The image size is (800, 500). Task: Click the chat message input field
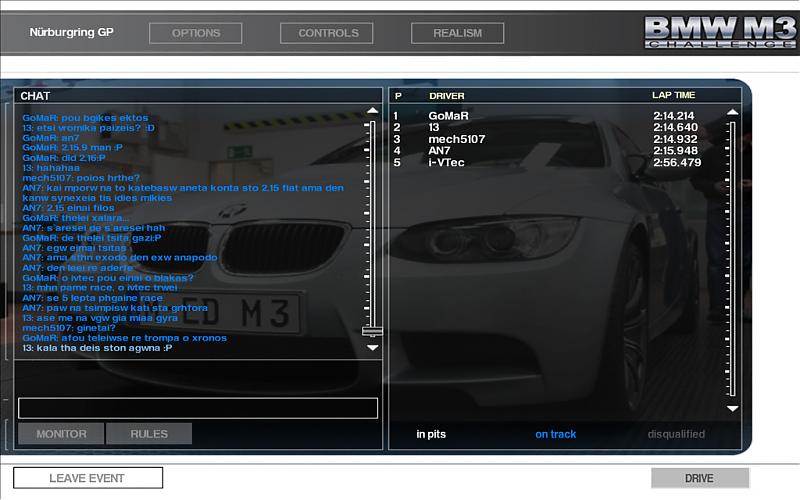tap(198, 408)
